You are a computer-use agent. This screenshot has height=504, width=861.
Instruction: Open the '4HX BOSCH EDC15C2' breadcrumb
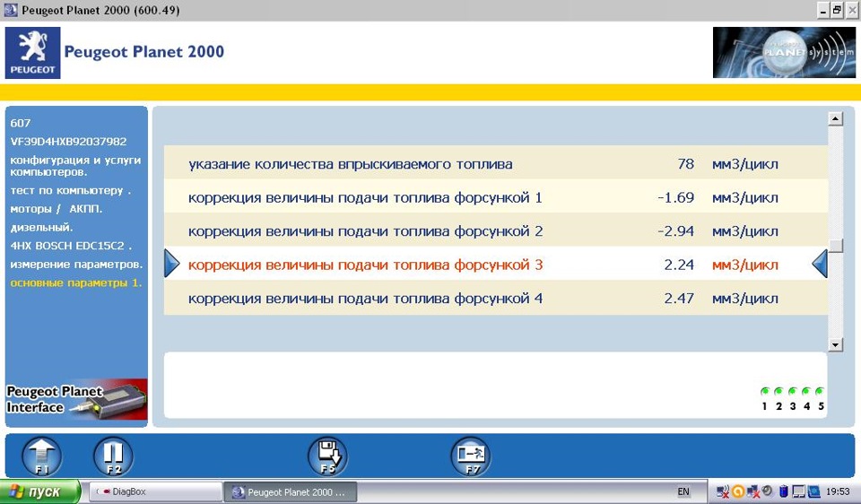point(71,246)
